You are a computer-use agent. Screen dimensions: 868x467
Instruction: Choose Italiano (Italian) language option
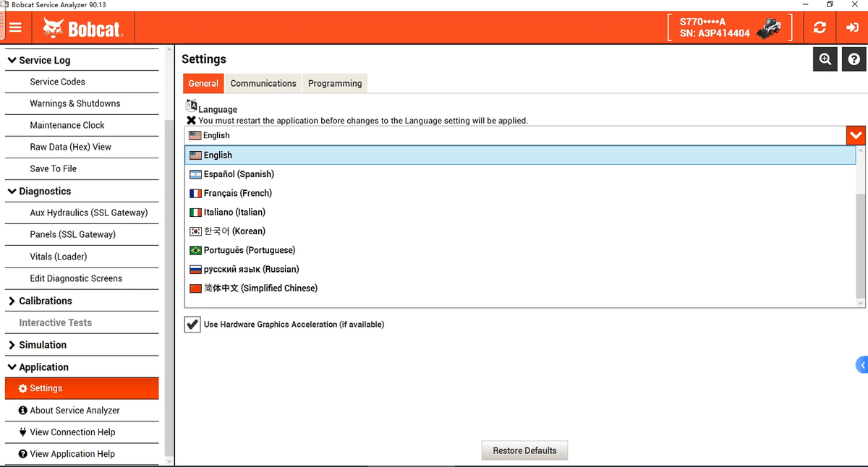click(x=234, y=212)
